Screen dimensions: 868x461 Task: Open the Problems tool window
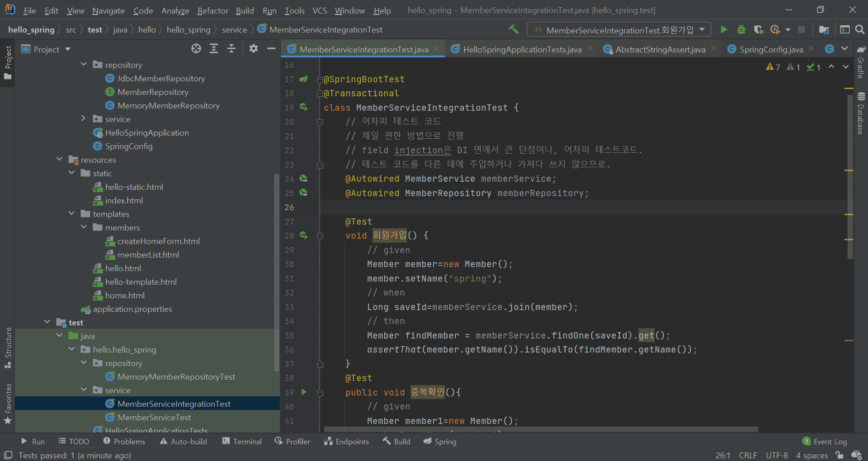pos(124,442)
